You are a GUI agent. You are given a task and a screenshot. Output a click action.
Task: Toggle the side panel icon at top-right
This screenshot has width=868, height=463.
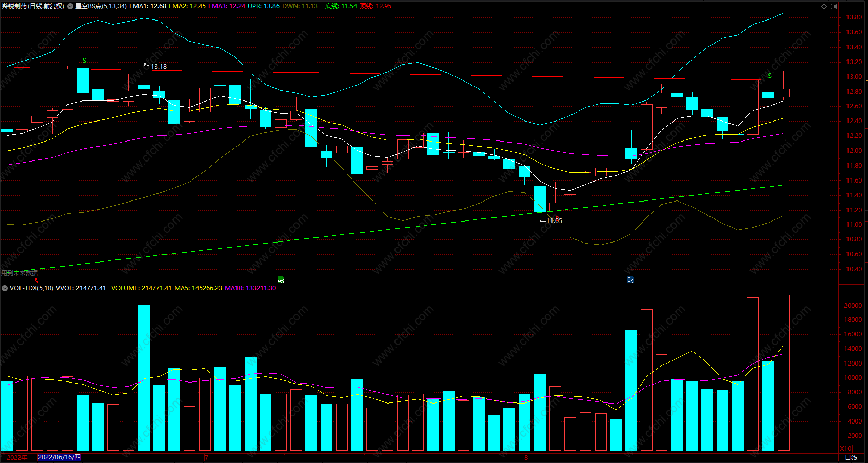coord(834,6)
